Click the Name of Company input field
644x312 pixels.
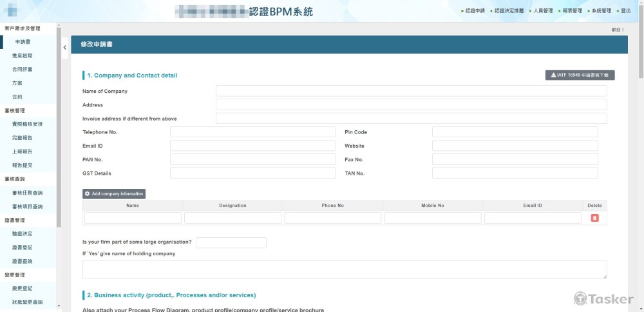pyautogui.click(x=411, y=91)
